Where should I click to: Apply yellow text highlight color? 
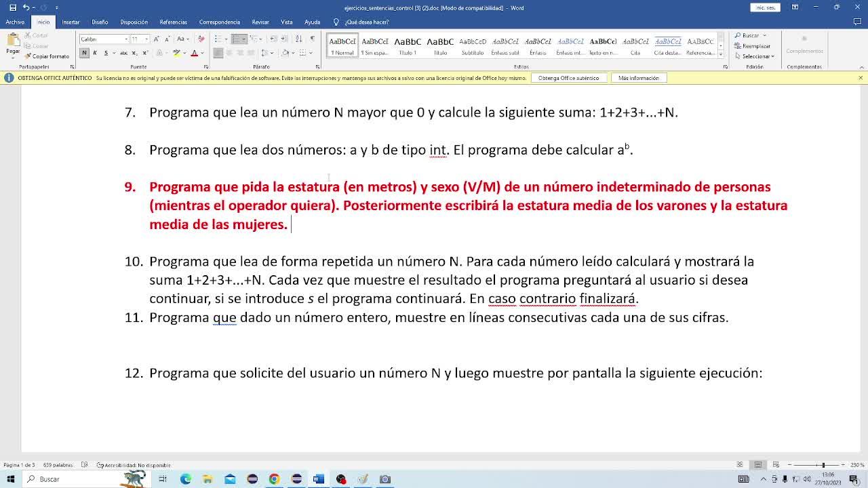(x=176, y=53)
